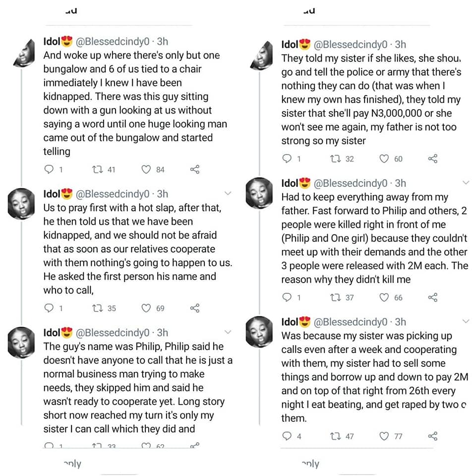The image size is (476, 476).
Task: Retweet the tweet with 41 retweets
Action: point(97,170)
